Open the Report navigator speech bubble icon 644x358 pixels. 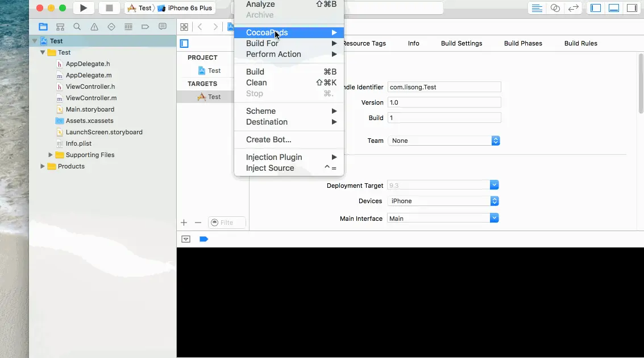(163, 27)
